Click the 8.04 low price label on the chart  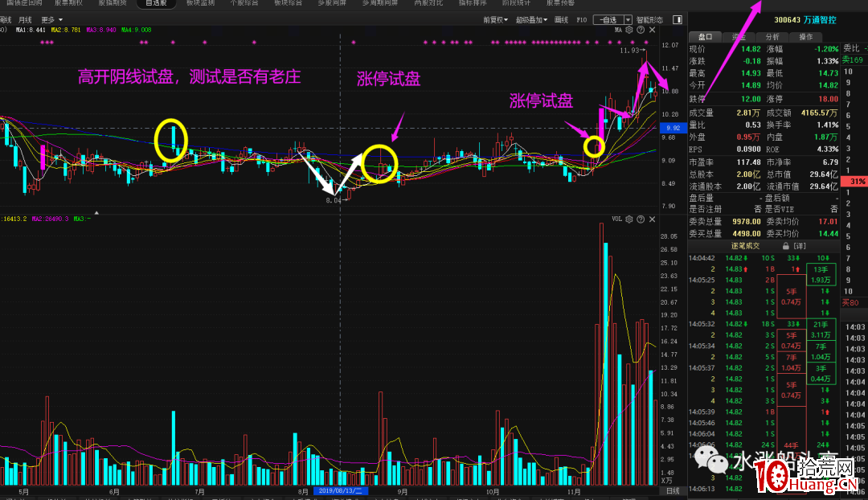[x=334, y=200]
